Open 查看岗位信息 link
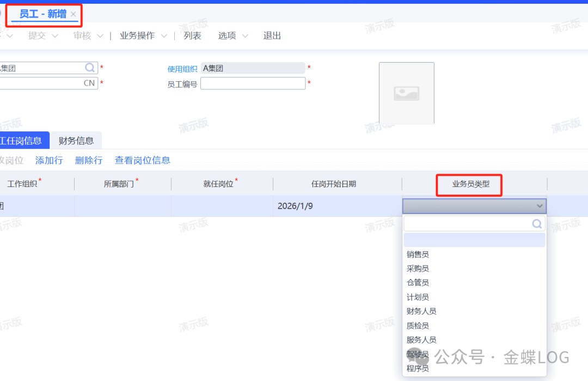 [142, 160]
